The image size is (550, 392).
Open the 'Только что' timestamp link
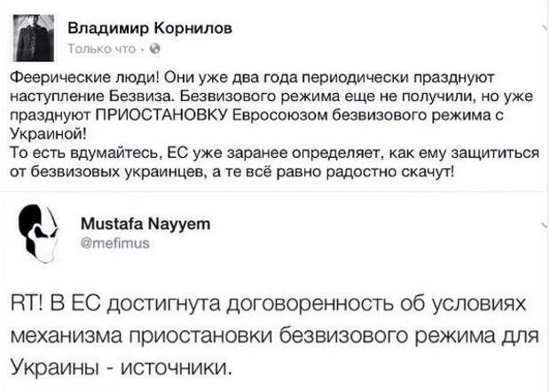point(102,49)
